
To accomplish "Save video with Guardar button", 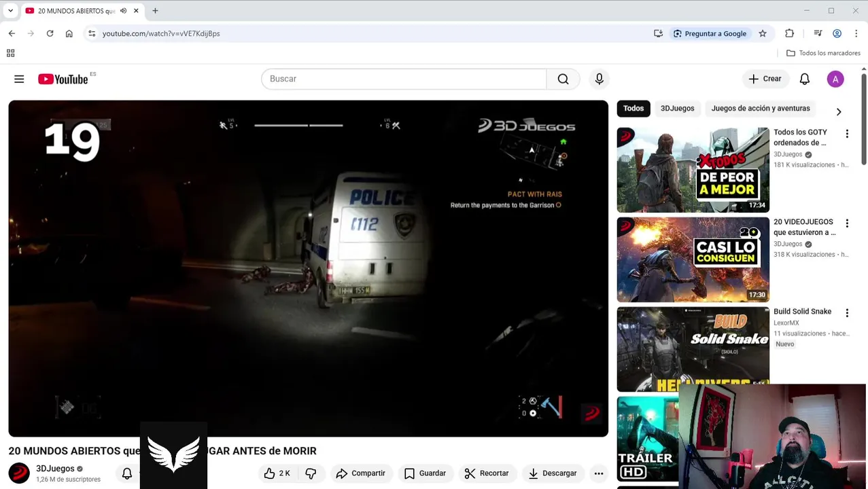I will tap(425, 473).
